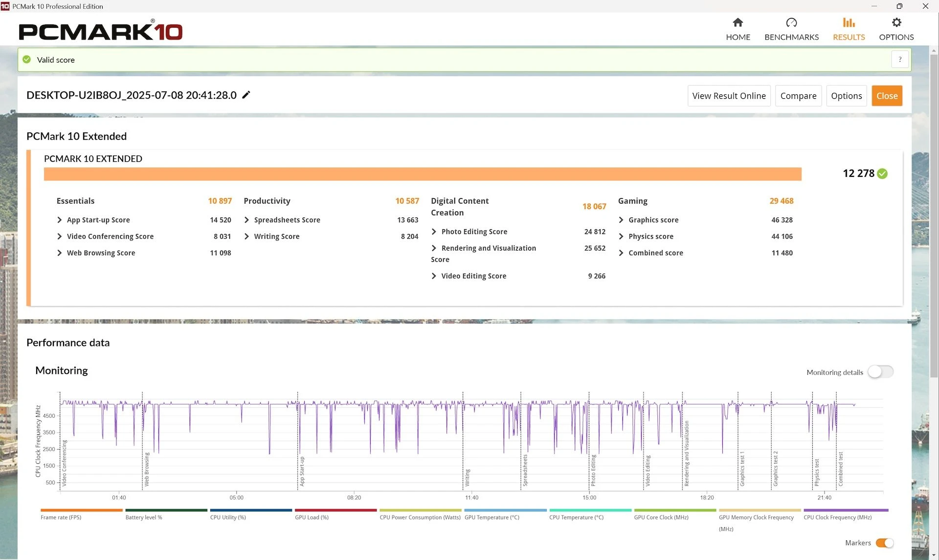The height and width of the screenshot is (560, 939).
Task: Click the Web Browsing chart marker
Action: pos(146,469)
